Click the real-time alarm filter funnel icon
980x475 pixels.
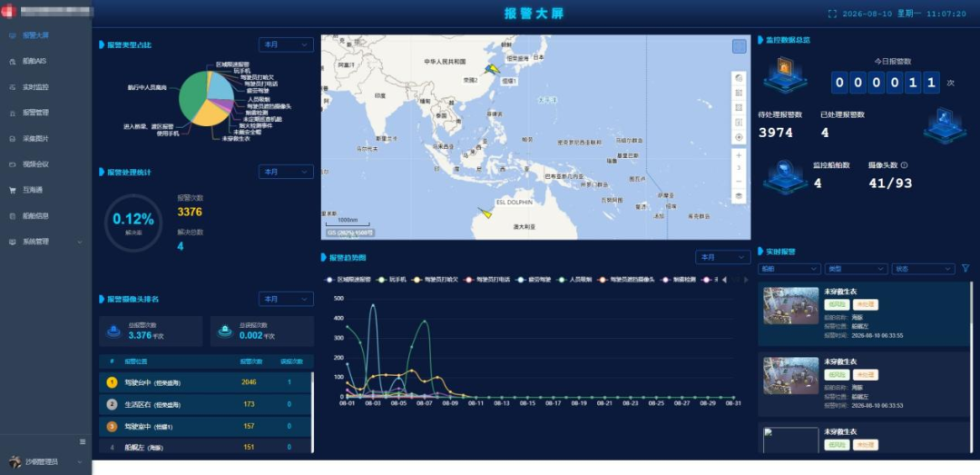pyautogui.click(x=965, y=269)
